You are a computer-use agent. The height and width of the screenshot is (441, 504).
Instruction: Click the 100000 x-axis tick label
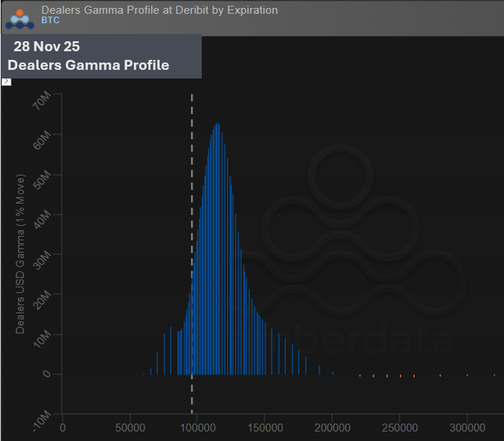coord(197,425)
